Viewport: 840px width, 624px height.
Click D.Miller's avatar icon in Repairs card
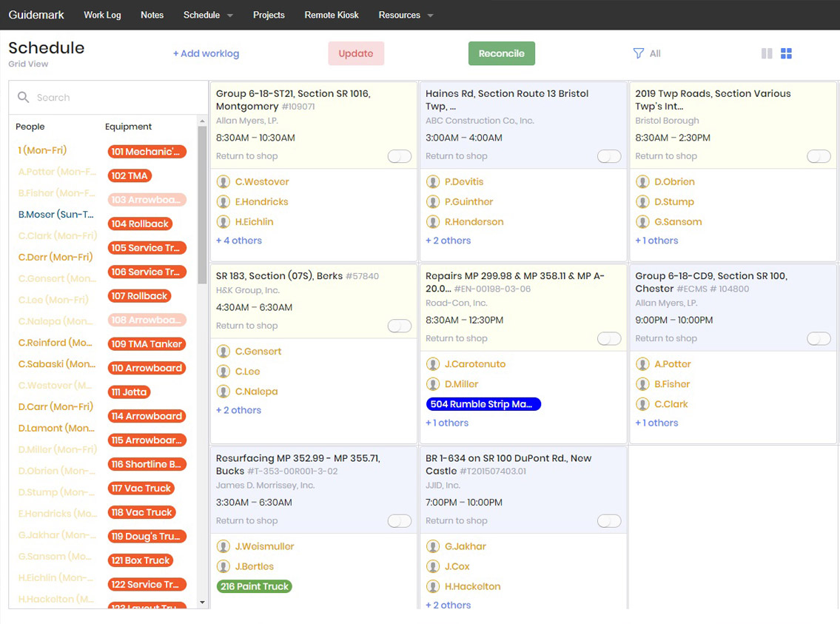coord(432,384)
